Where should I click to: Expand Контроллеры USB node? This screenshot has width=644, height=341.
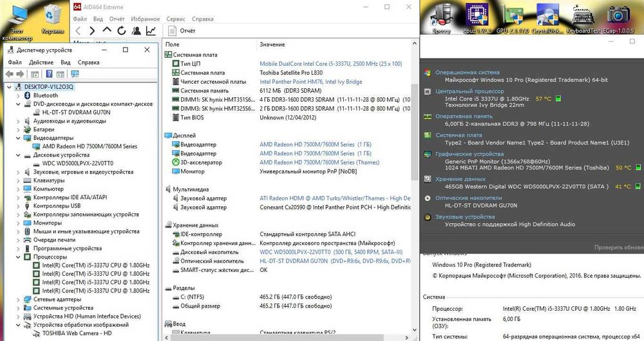pyautogui.click(x=18, y=206)
